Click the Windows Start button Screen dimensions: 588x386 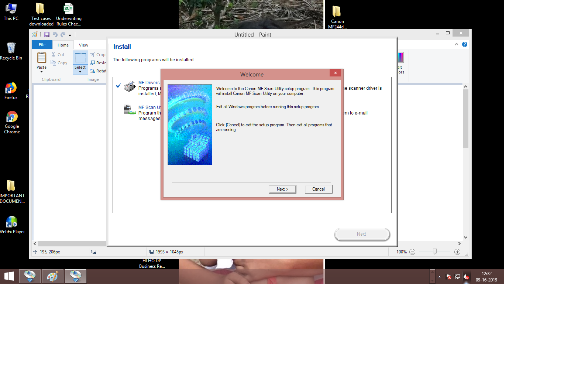pos(9,276)
